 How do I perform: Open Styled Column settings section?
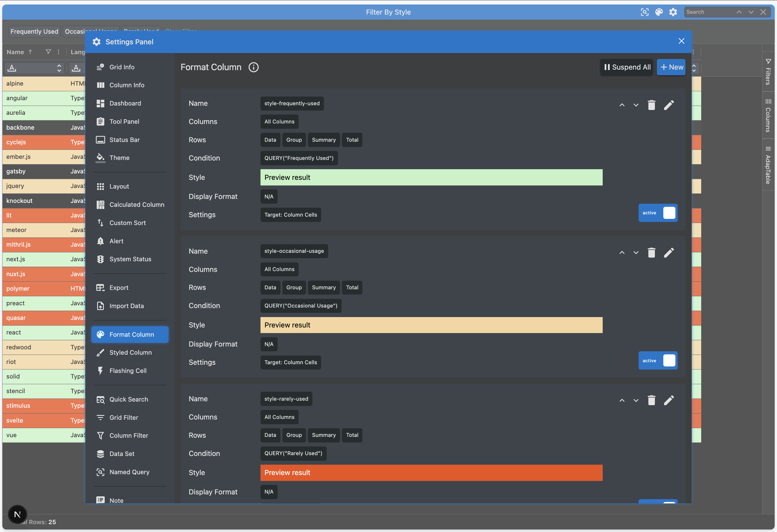tap(131, 352)
